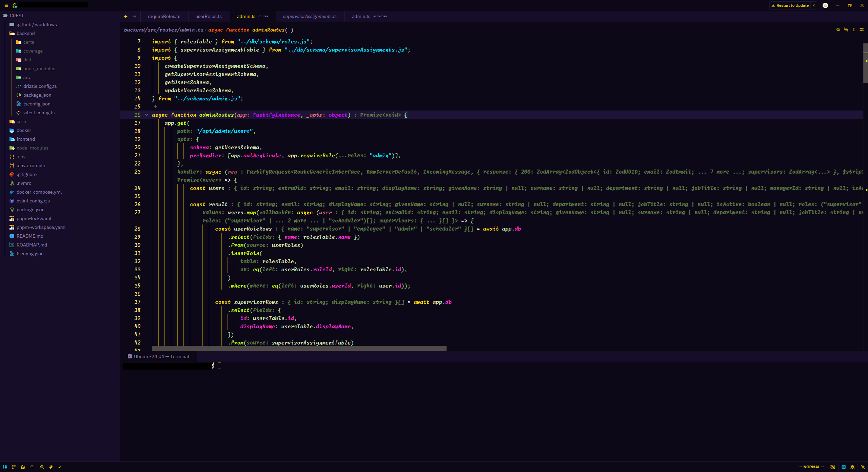The height and width of the screenshot is (472, 868).
Task: Toggle the crossed-out edit prediction icon
Action: tap(833, 467)
